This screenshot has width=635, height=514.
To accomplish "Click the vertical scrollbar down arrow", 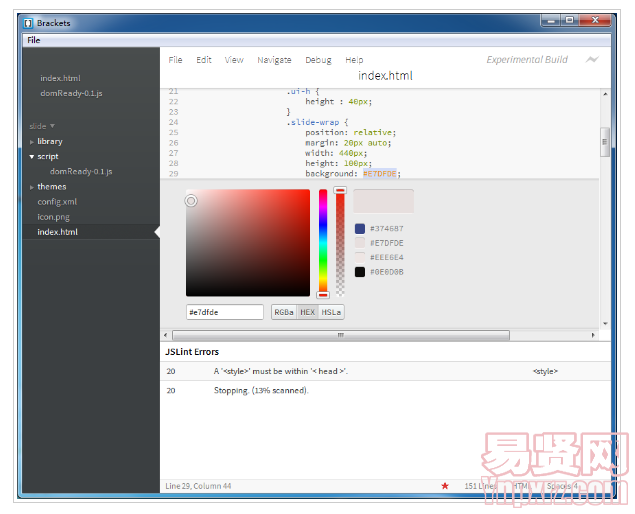I will pyautogui.click(x=605, y=324).
